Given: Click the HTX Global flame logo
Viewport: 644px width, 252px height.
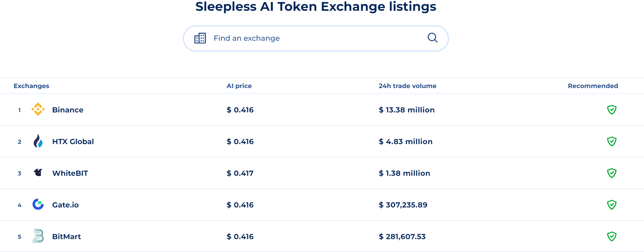Looking at the screenshot, I should click(38, 141).
